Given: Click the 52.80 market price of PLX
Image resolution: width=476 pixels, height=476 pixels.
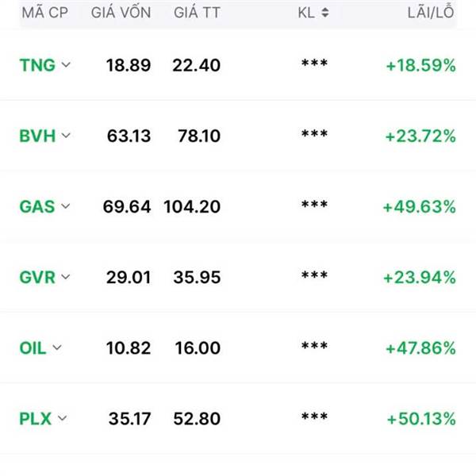Looking at the screenshot, I should [196, 418].
